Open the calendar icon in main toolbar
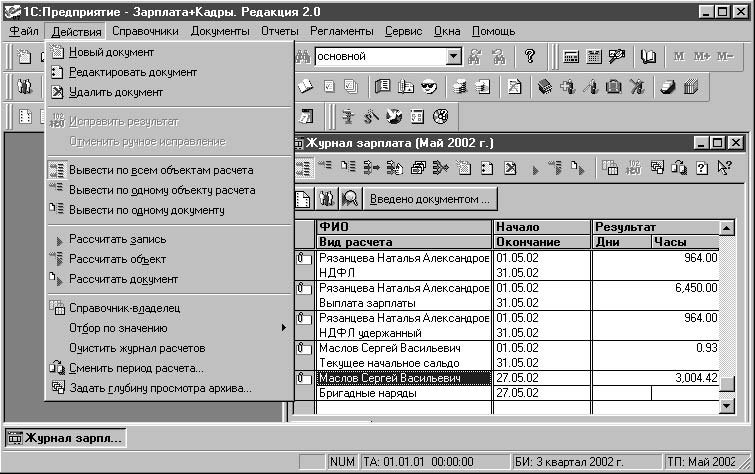This screenshot has width=755, height=474. [594, 57]
